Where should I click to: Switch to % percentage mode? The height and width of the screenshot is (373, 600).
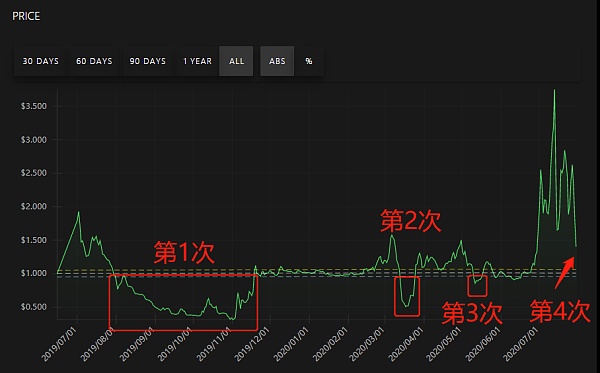point(308,61)
